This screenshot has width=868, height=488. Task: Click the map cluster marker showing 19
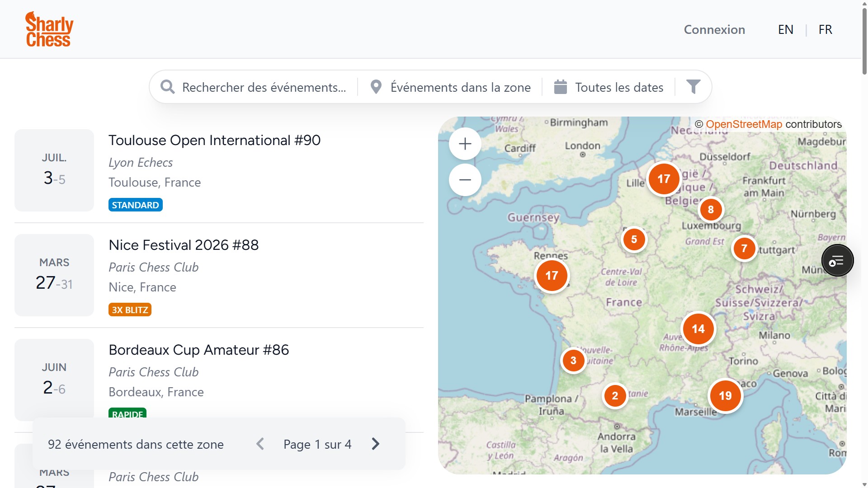pyautogui.click(x=725, y=396)
